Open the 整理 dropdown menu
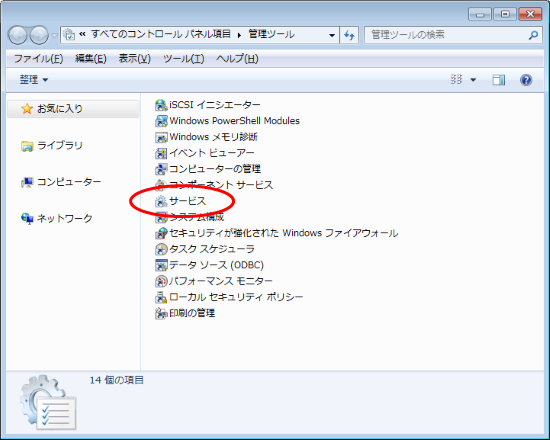Viewport: 550px width, 440px height. (34, 80)
